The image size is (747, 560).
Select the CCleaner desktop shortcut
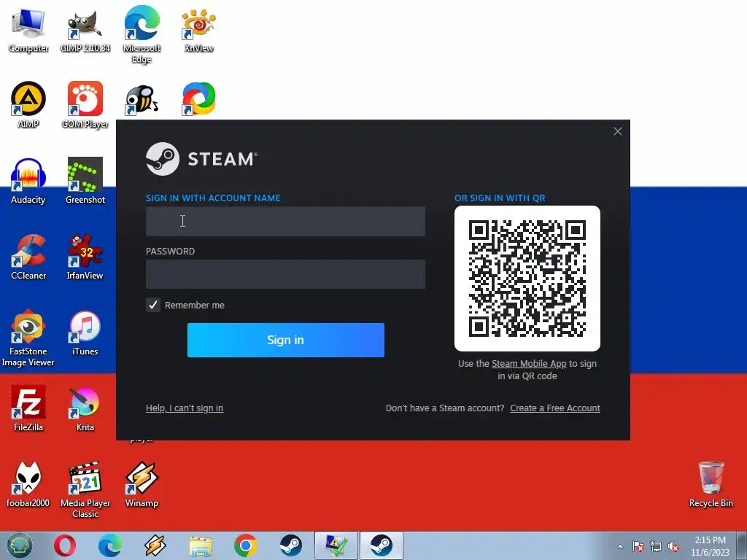[x=28, y=257]
